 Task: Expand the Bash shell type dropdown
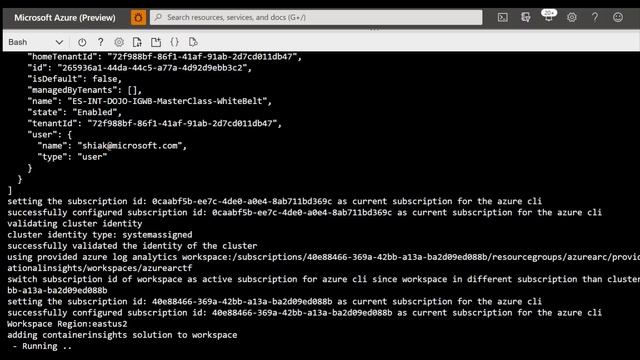click(36, 42)
